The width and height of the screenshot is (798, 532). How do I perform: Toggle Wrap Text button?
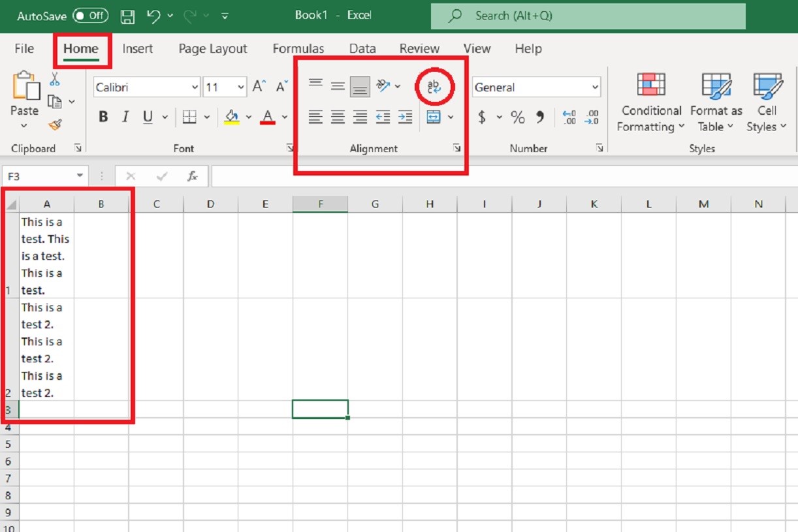[434, 86]
